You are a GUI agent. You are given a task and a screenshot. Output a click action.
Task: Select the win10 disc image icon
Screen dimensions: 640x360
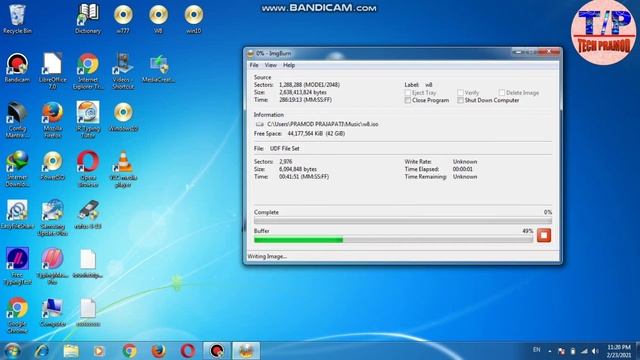193,19
